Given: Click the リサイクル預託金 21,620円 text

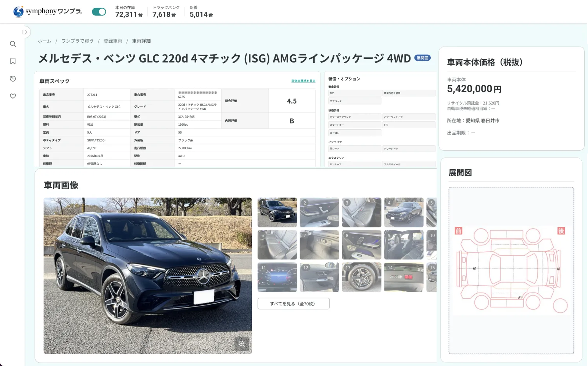Looking at the screenshot, I should 473,103.
